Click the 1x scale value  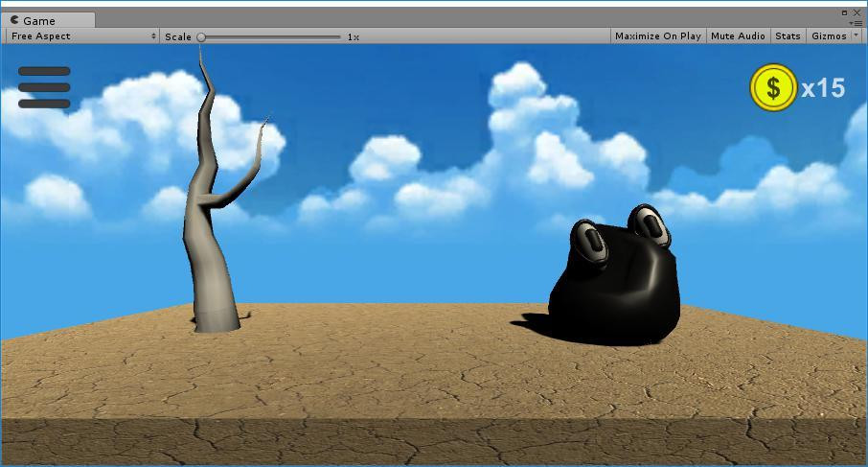pos(354,37)
